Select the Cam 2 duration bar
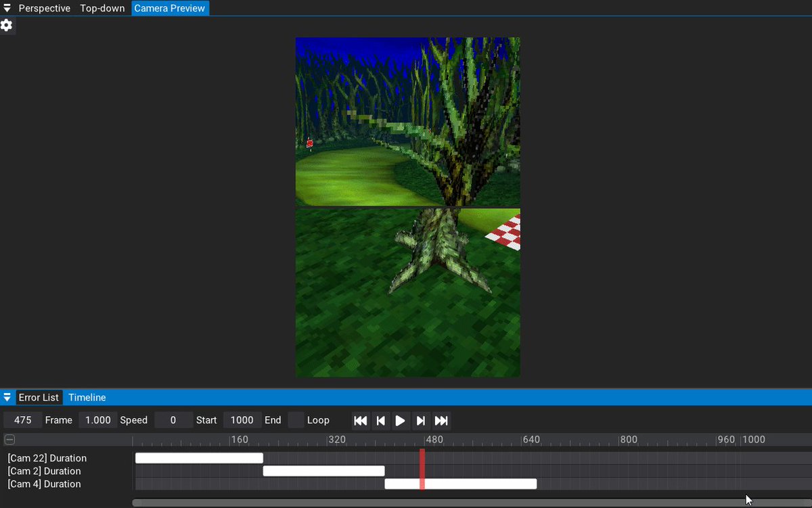The width and height of the screenshot is (812, 508). point(323,471)
